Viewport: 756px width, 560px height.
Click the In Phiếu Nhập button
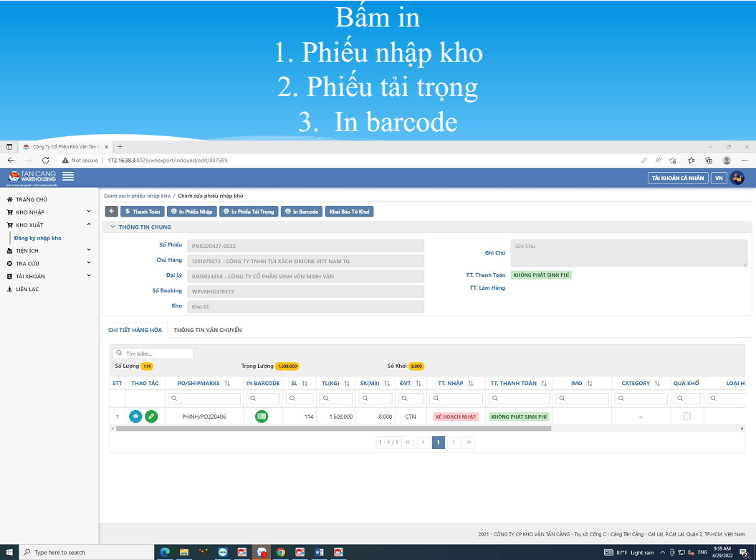click(x=191, y=212)
